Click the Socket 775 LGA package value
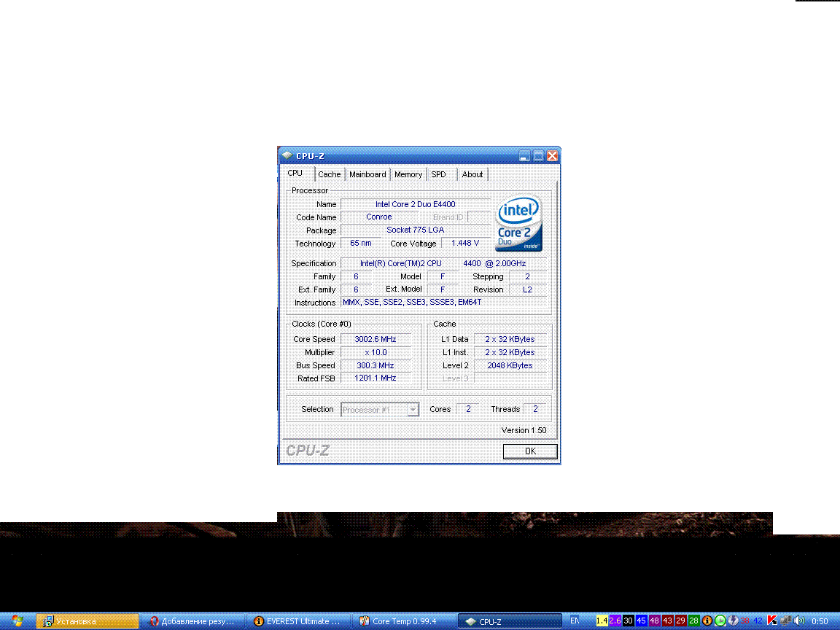Screen dimensions: 840x630 point(415,230)
